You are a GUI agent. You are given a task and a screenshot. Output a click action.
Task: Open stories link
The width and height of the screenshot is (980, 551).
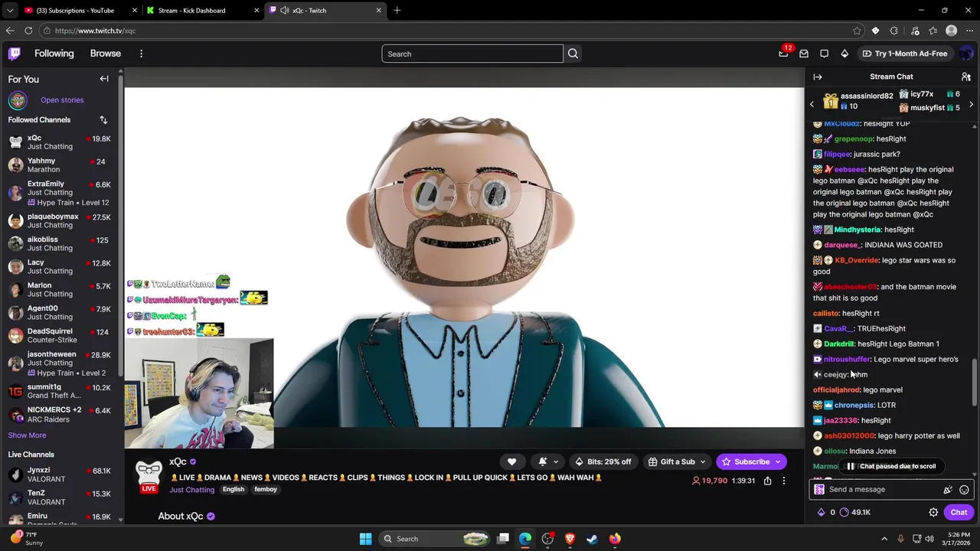[62, 100]
